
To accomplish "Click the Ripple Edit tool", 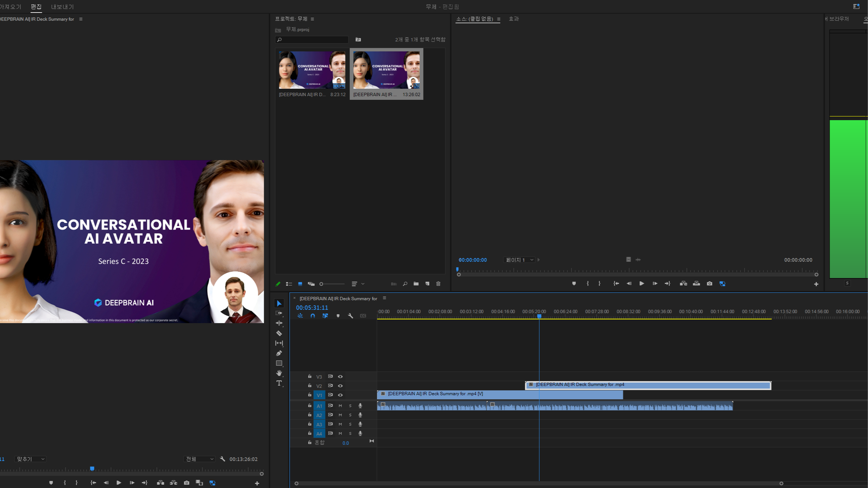I will click(x=279, y=323).
